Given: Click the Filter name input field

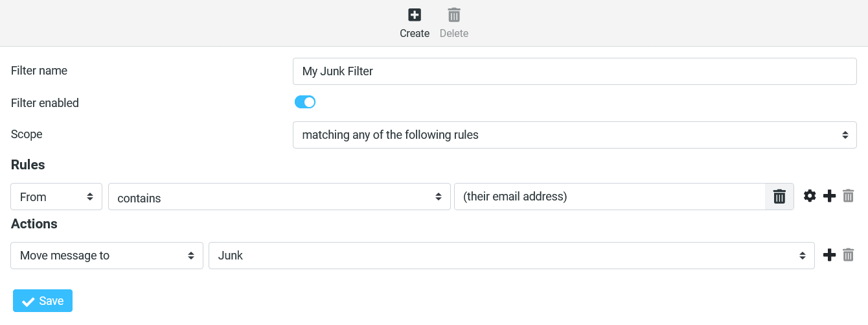Looking at the screenshot, I should (x=575, y=71).
